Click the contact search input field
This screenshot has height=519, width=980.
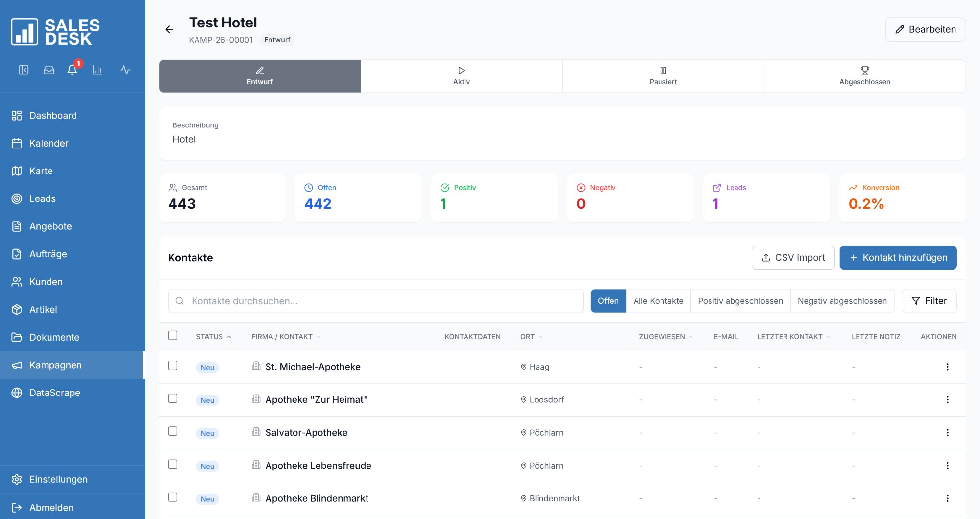(x=375, y=301)
